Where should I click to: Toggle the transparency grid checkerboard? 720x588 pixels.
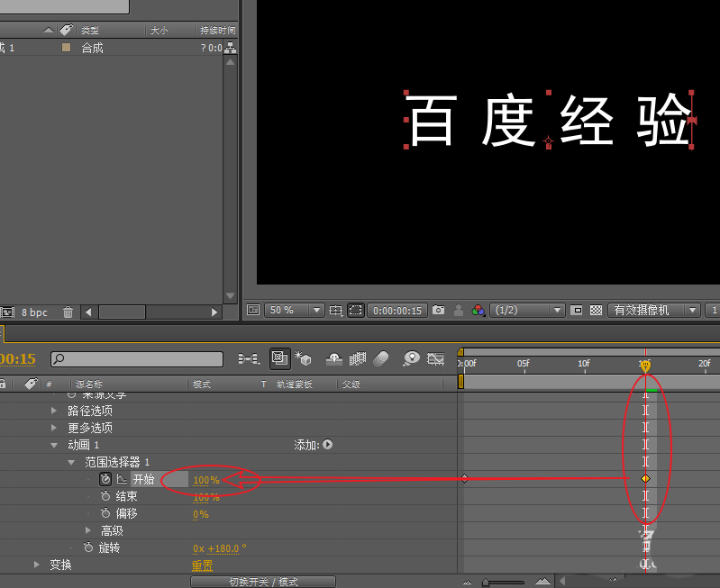pyautogui.click(x=596, y=311)
